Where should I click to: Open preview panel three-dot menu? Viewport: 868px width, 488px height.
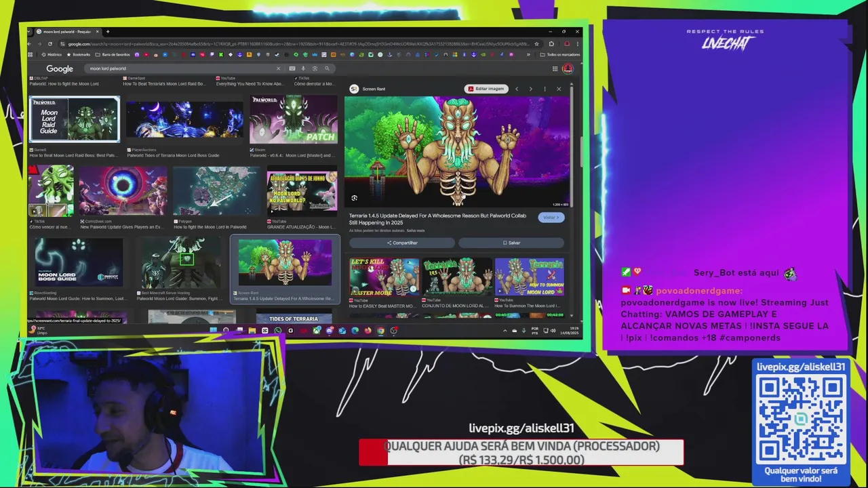click(545, 89)
